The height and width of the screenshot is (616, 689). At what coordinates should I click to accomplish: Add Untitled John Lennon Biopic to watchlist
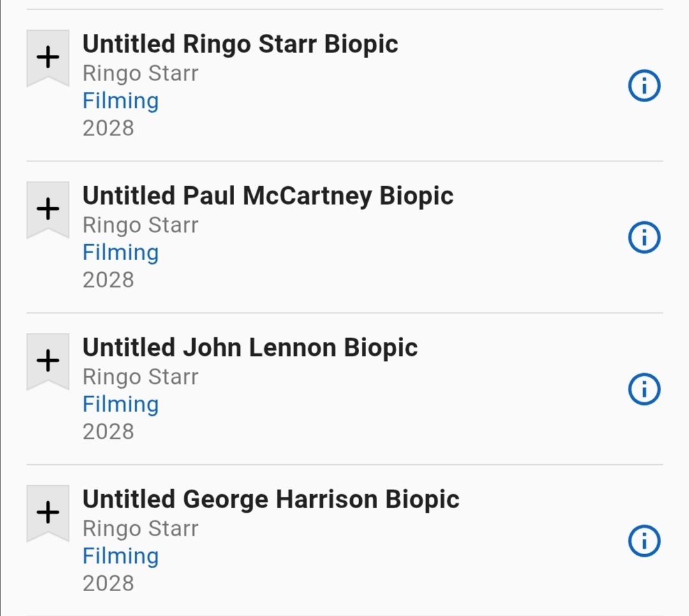pos(48,361)
